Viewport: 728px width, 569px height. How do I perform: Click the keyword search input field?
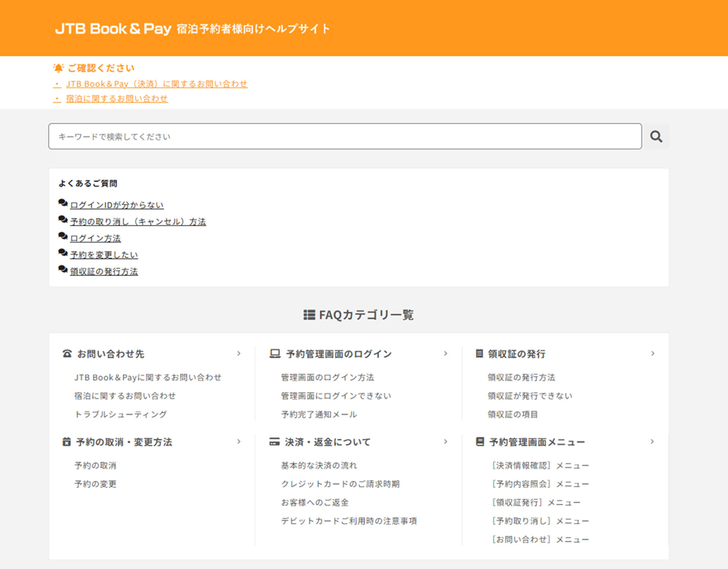click(x=345, y=136)
